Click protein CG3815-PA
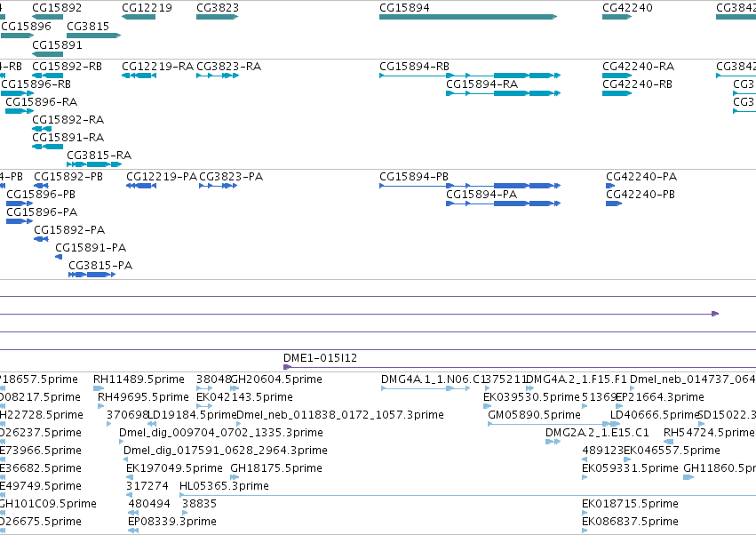Screen dimensions: 756x535 tap(100, 266)
